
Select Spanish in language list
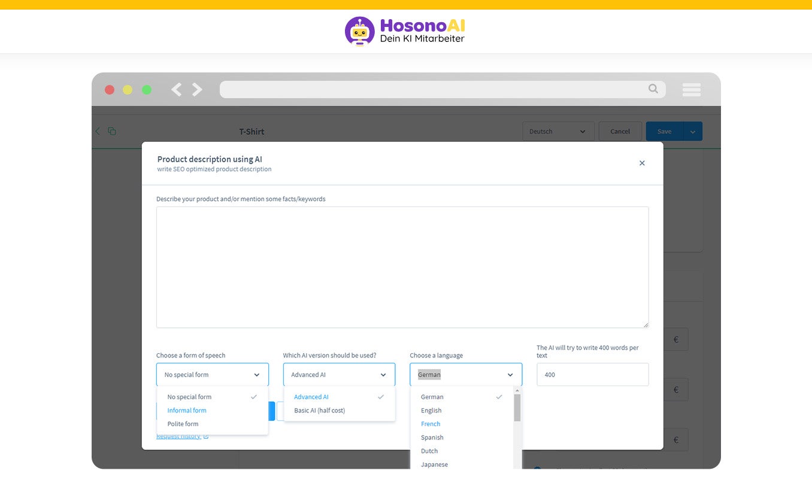(462, 438)
